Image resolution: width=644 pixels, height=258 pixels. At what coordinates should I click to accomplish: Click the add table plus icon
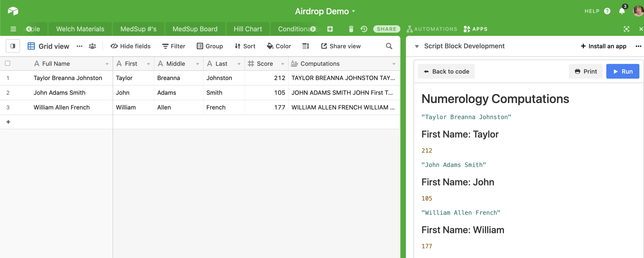tap(330, 29)
